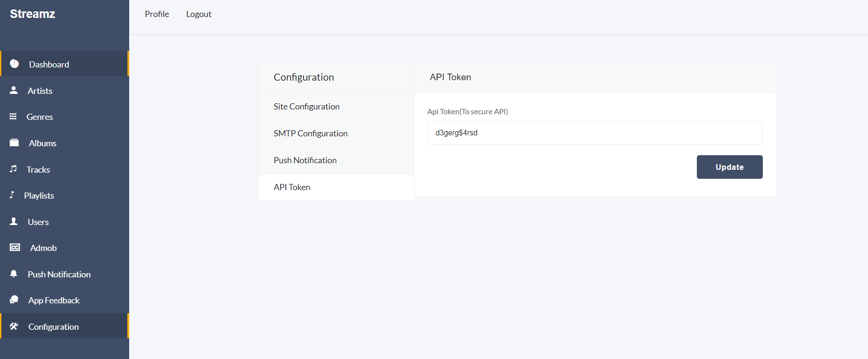868x359 pixels.
Task: Click the Tracks music note icon
Action: click(x=13, y=169)
